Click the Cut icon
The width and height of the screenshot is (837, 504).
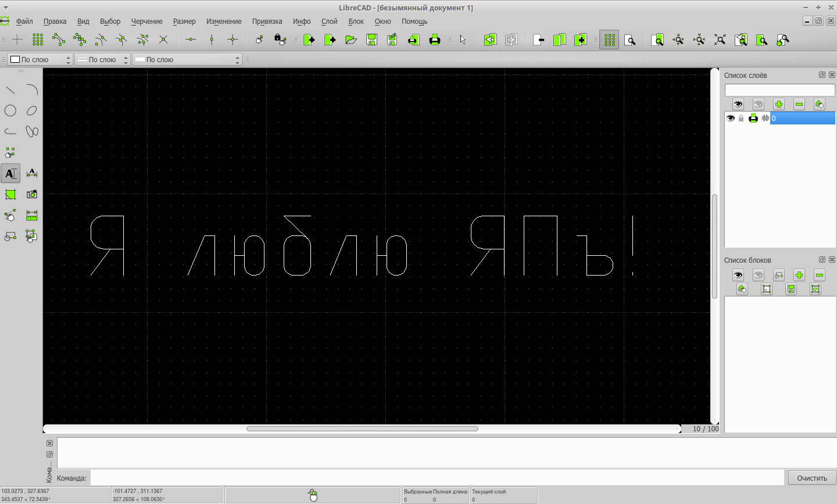tap(539, 40)
